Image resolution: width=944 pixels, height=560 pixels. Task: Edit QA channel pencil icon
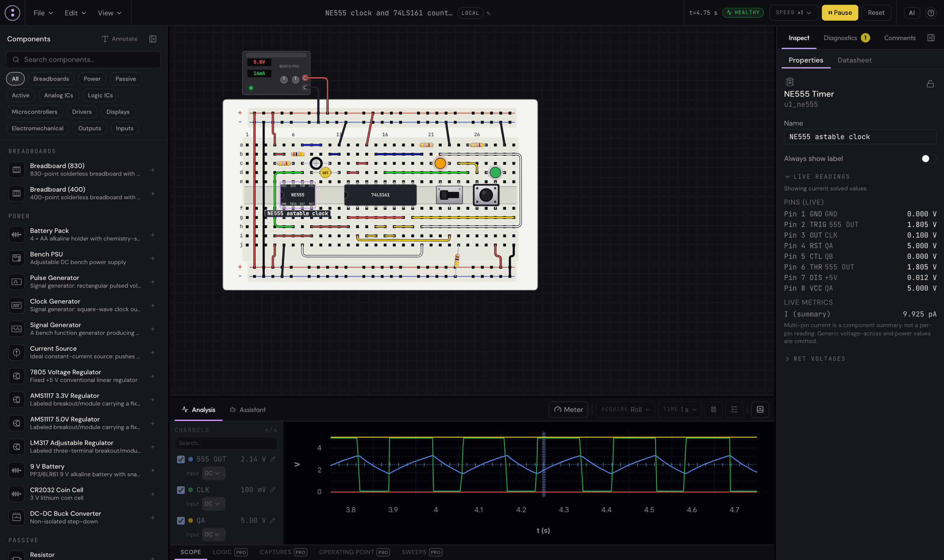tap(273, 520)
